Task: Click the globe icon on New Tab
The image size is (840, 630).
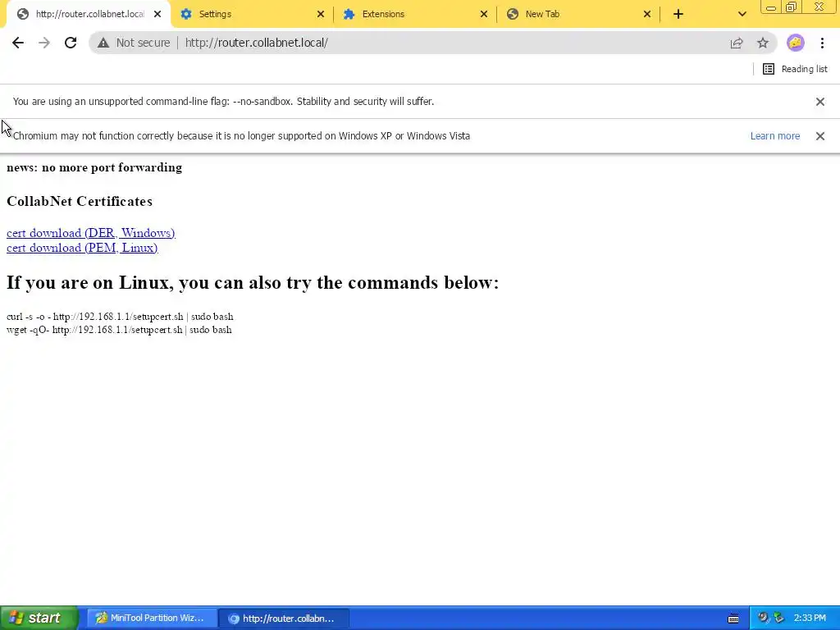Action: [513, 14]
